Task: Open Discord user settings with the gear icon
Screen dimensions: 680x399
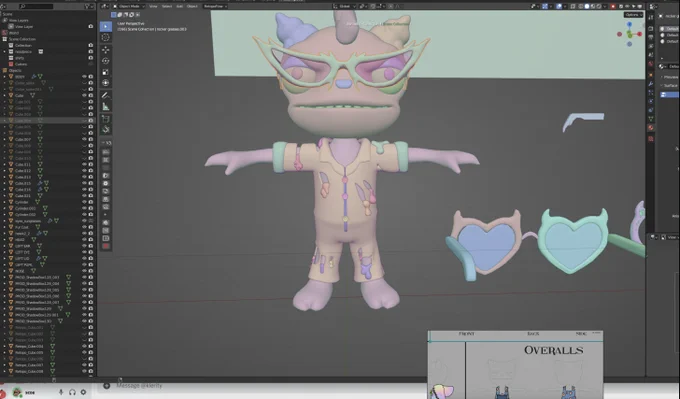Action: pyautogui.click(x=83, y=392)
